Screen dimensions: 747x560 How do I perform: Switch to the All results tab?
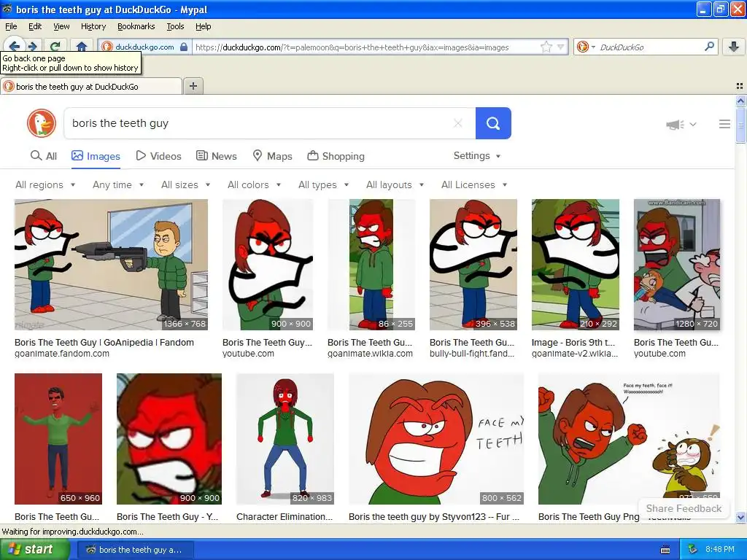(x=43, y=156)
